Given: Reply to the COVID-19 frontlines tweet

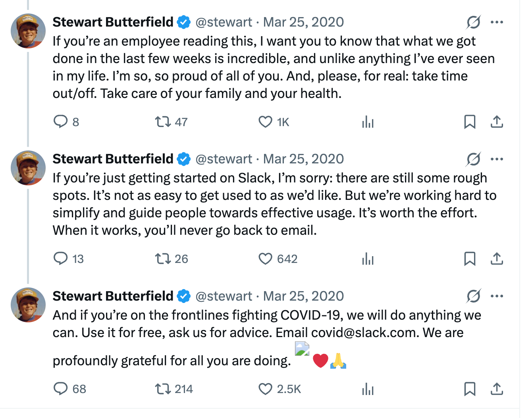Looking at the screenshot, I should [x=61, y=389].
